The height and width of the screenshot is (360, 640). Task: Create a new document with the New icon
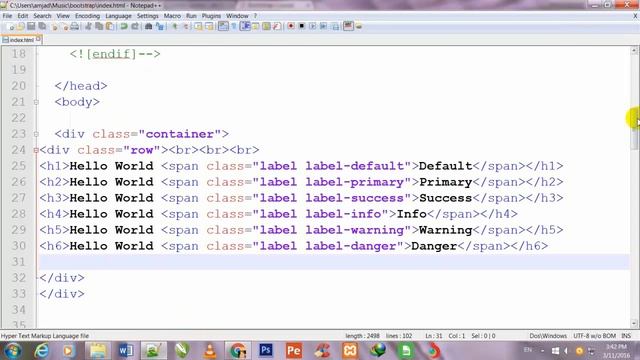coord(10,27)
